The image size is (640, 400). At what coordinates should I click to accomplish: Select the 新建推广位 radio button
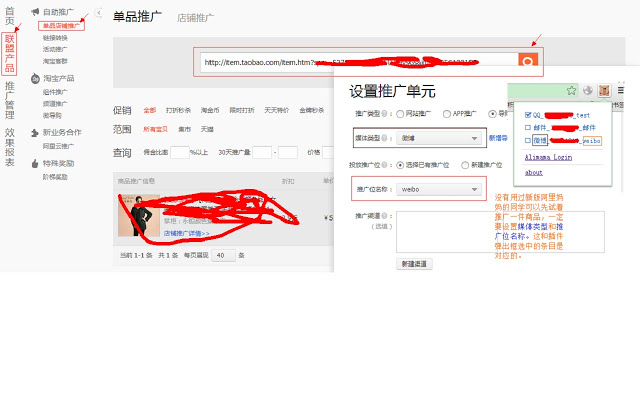coord(465,165)
